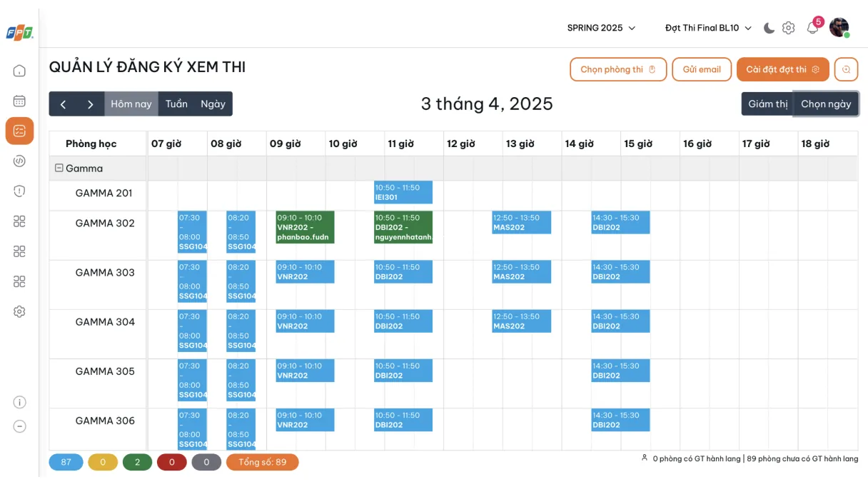Click the Gửi email button
The height and width of the screenshot is (487, 868).
click(702, 69)
